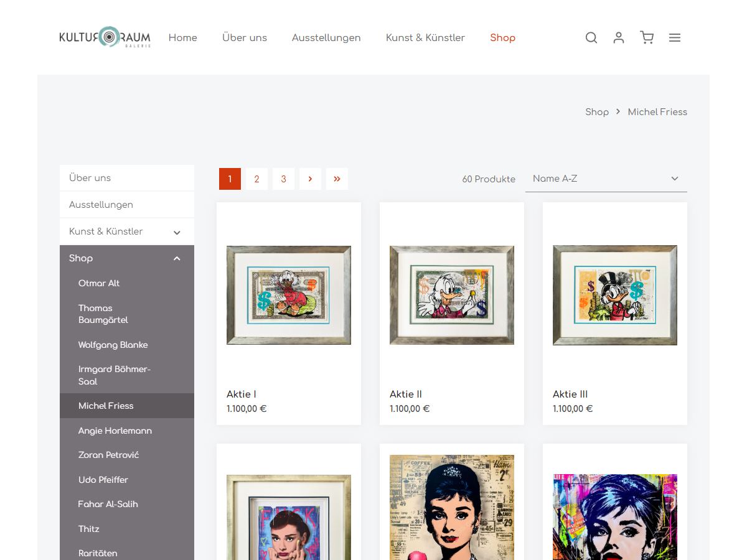Open Kunst & Künstler in top navigation

tap(425, 38)
